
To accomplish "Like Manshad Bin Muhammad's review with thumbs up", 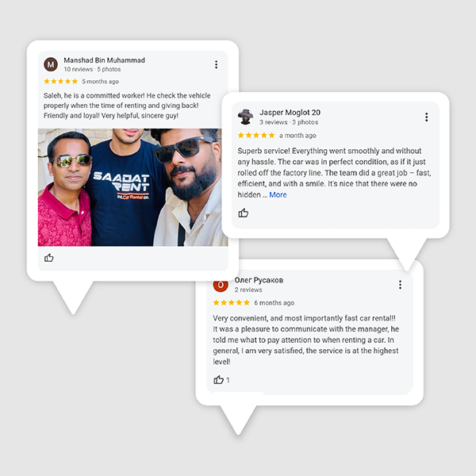I will click(49, 258).
